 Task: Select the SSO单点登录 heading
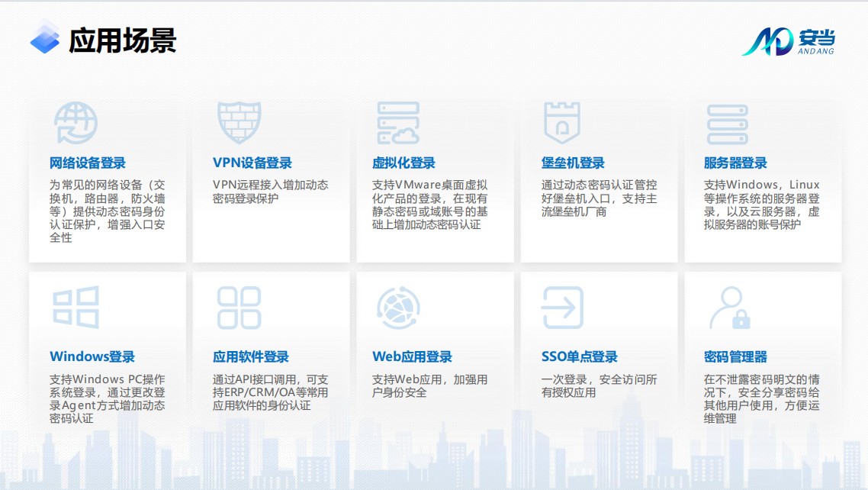[580, 356]
